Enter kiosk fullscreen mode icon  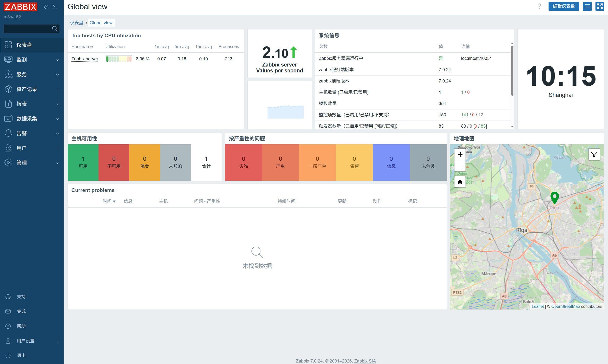point(600,6)
